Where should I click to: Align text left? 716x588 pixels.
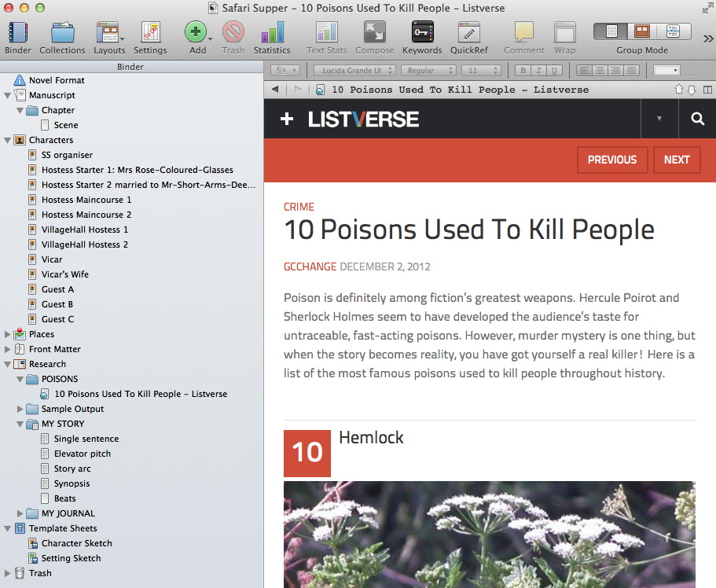[584, 71]
